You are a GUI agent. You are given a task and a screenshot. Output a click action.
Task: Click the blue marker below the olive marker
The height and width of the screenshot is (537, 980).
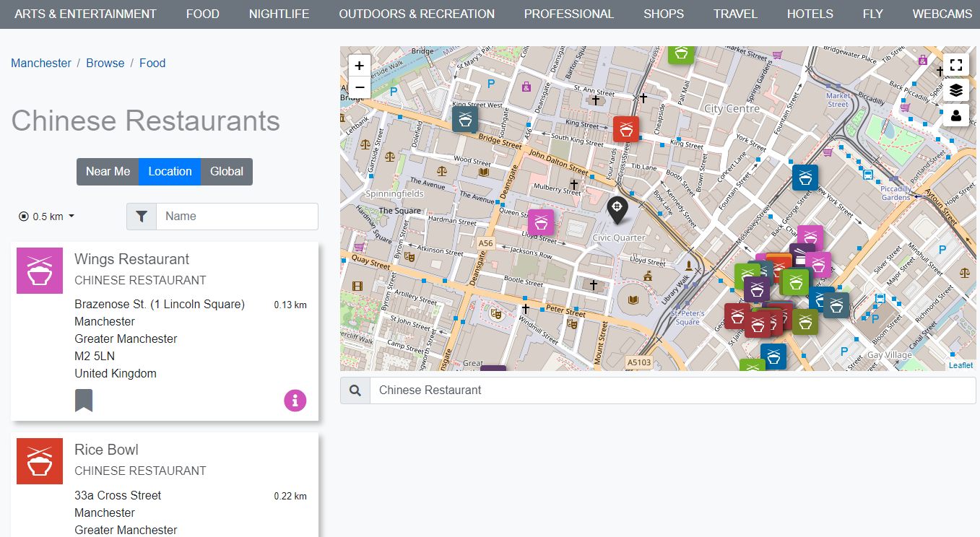[x=773, y=357]
